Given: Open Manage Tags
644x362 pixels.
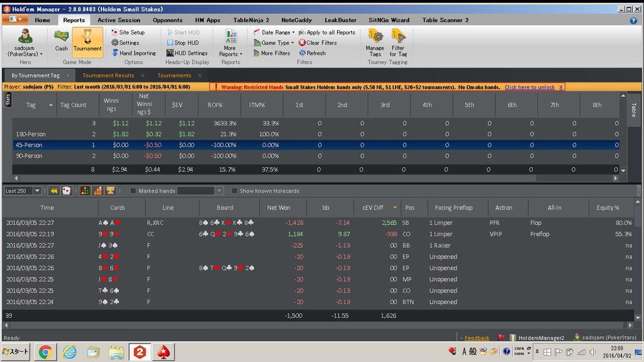Looking at the screenshot, I should coord(375,43).
